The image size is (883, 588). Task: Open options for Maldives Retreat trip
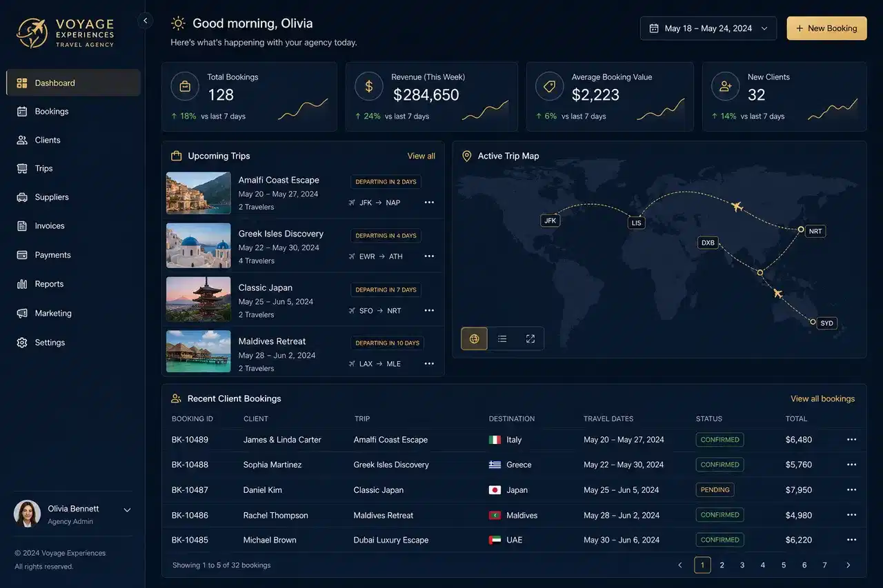coord(429,364)
